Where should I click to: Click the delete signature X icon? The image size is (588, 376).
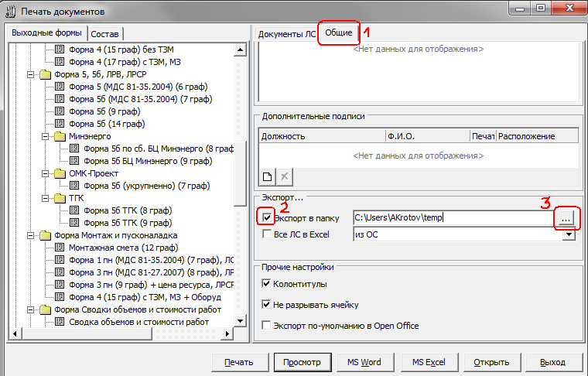coord(285,176)
